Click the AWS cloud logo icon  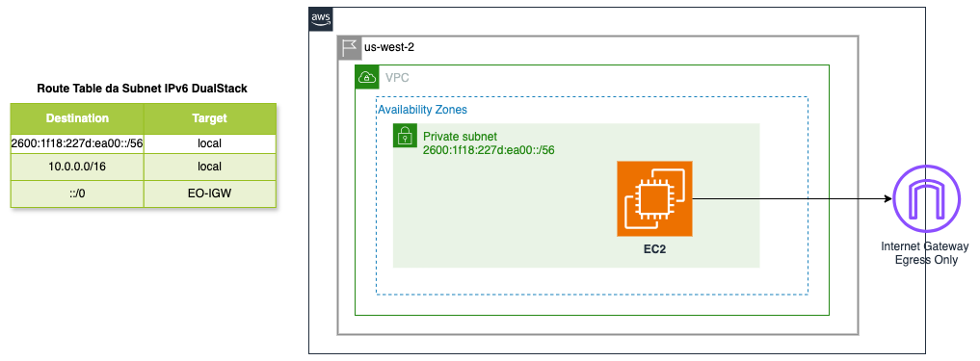[321, 19]
